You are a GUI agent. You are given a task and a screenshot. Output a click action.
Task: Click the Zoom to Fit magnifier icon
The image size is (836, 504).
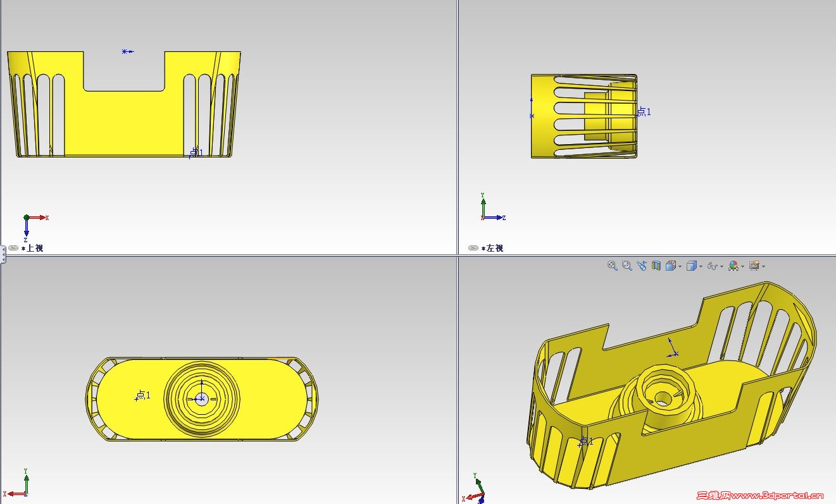pyautogui.click(x=612, y=266)
